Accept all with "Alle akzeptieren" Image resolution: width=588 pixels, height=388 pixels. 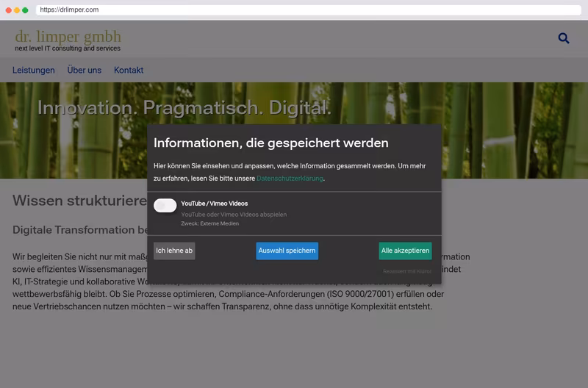click(x=405, y=251)
